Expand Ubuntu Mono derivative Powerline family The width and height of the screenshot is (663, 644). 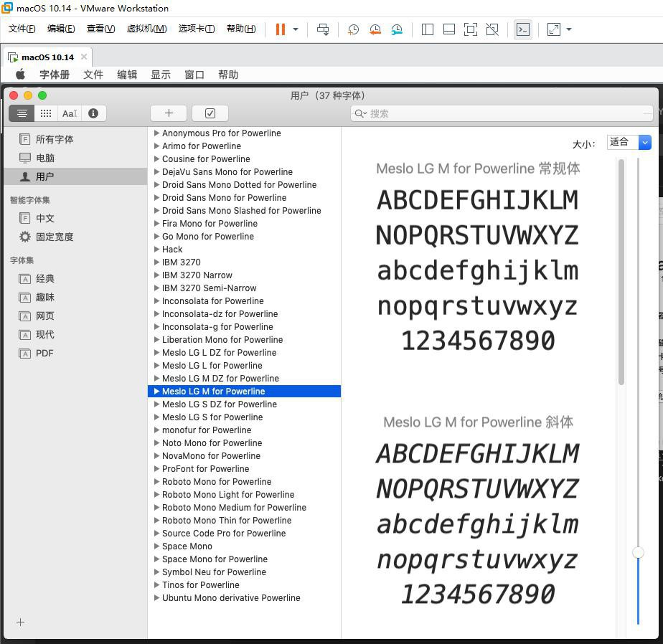pyautogui.click(x=156, y=597)
